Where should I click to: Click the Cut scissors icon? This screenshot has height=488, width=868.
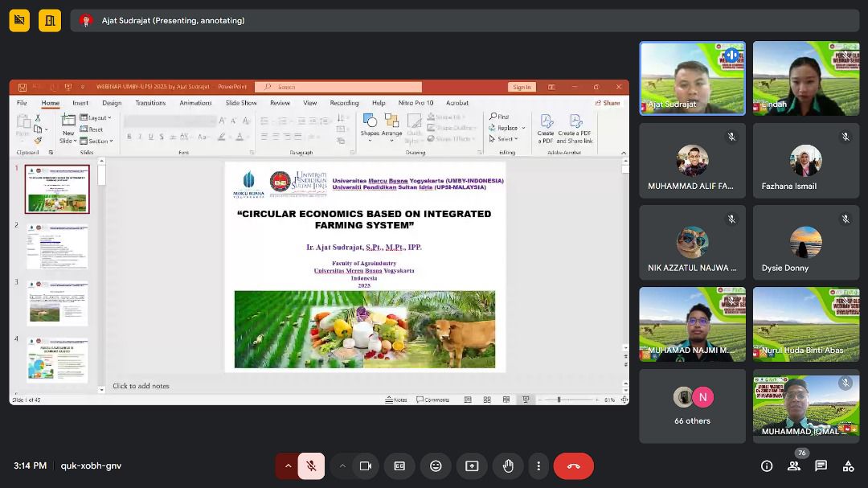click(38, 118)
